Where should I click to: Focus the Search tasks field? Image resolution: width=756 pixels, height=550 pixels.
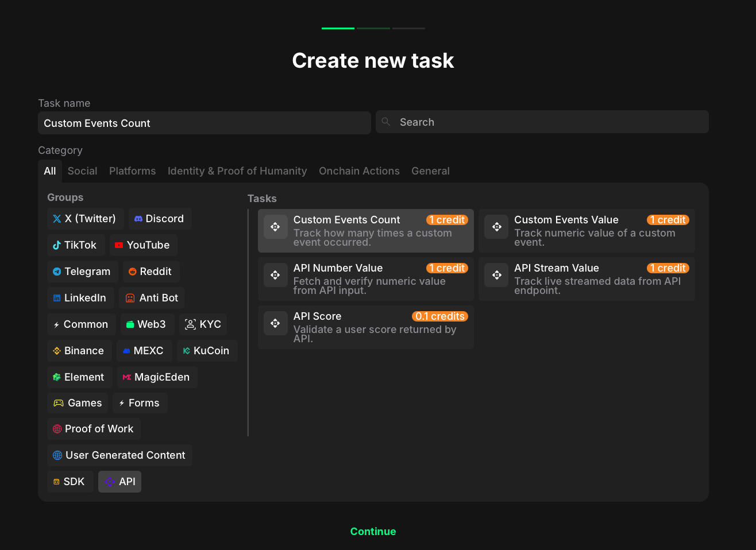(x=542, y=122)
